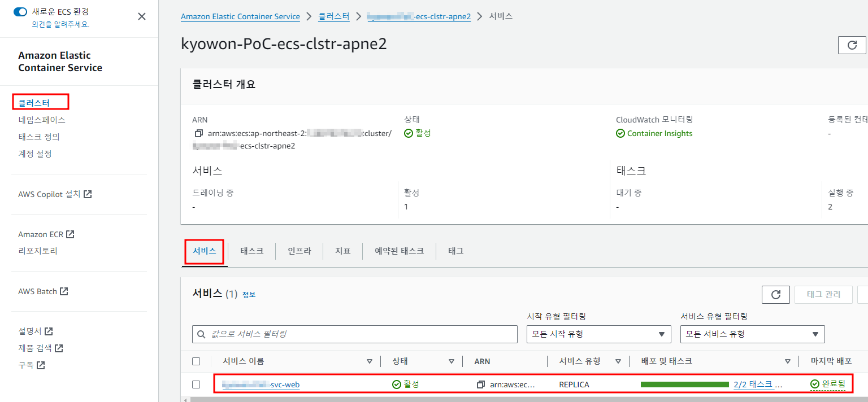Viewport: 868px width, 402px height.
Task: Refresh the services list
Action: 775,294
